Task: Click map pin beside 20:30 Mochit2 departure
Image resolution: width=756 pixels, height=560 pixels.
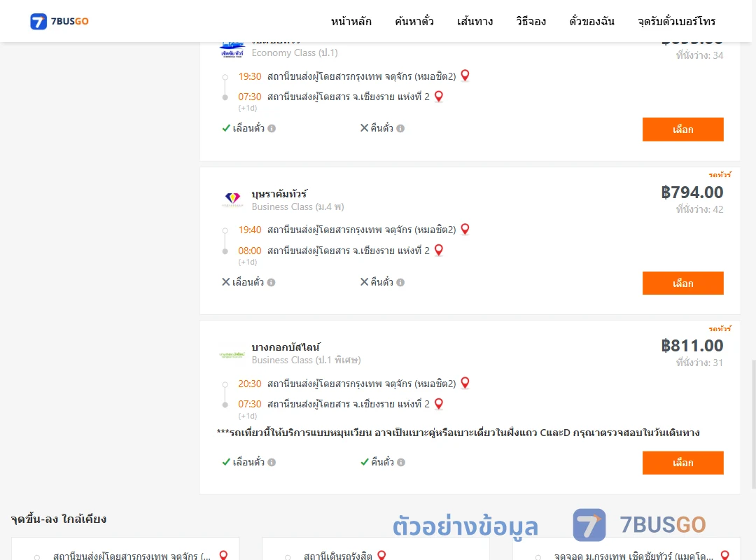Action: click(465, 383)
